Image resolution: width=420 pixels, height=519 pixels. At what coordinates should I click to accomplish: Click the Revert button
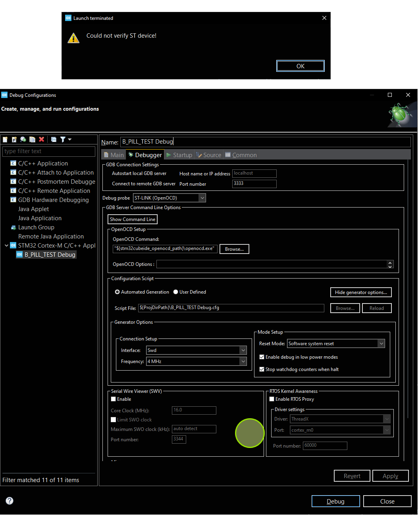pos(352,476)
